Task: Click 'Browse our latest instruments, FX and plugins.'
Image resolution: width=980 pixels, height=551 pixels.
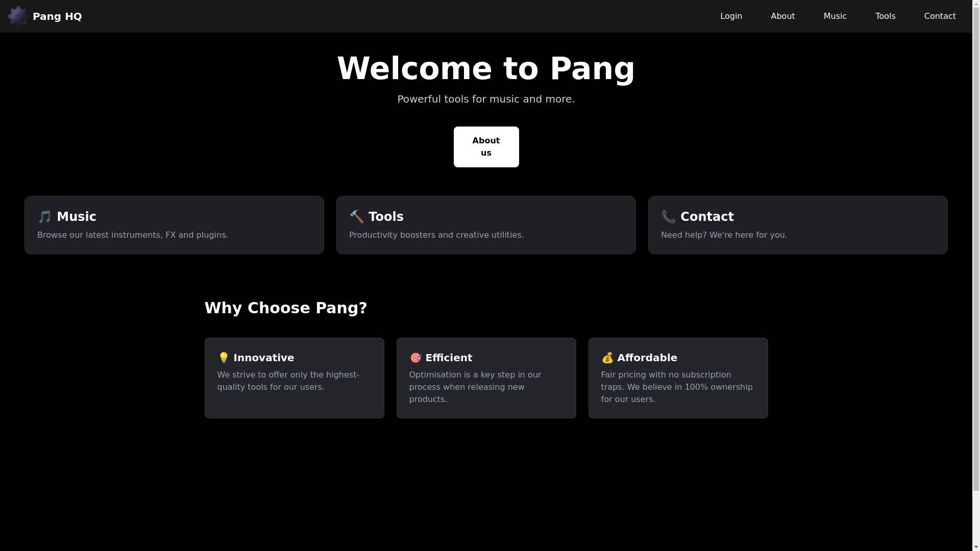Action: point(133,235)
